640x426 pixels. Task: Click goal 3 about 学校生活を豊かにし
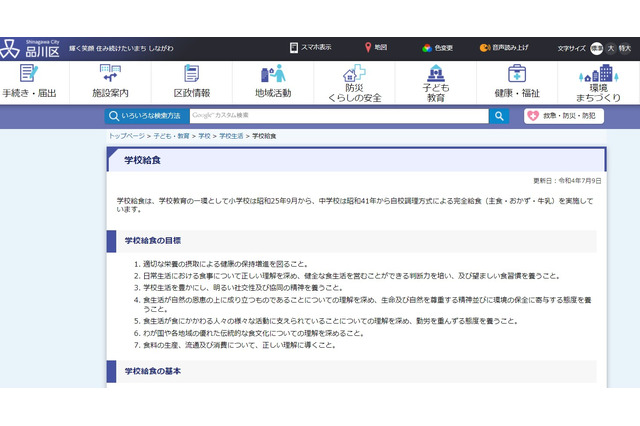tap(243, 288)
